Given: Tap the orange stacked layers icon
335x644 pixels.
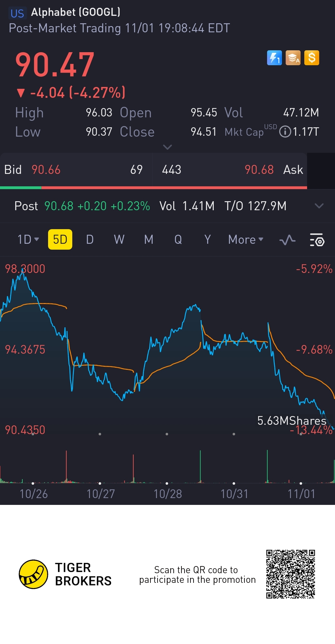Looking at the screenshot, I should coord(293,58).
